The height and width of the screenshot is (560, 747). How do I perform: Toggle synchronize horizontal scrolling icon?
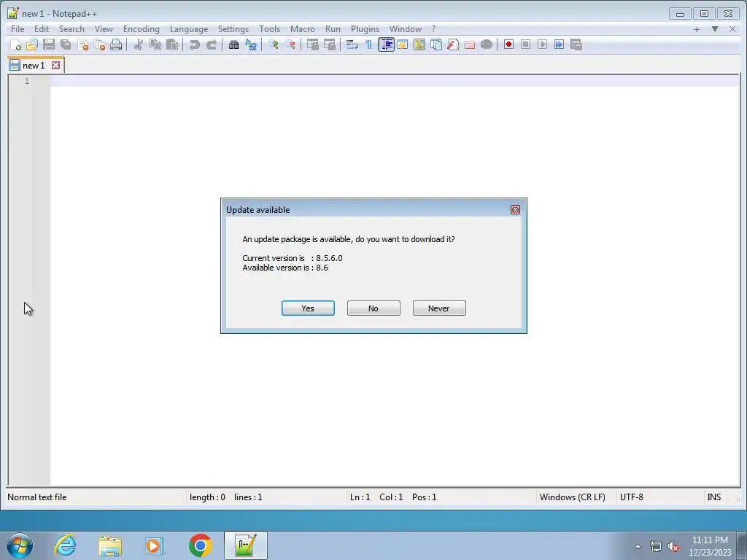[329, 44]
